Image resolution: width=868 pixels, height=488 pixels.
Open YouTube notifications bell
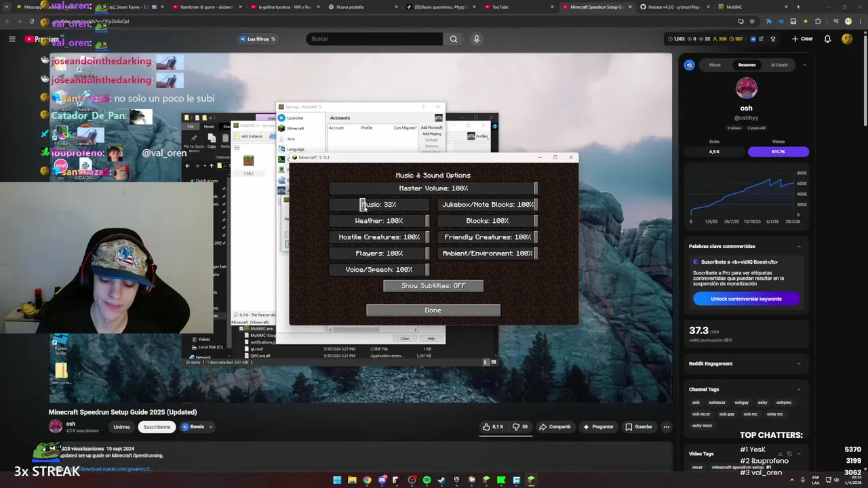click(x=827, y=39)
